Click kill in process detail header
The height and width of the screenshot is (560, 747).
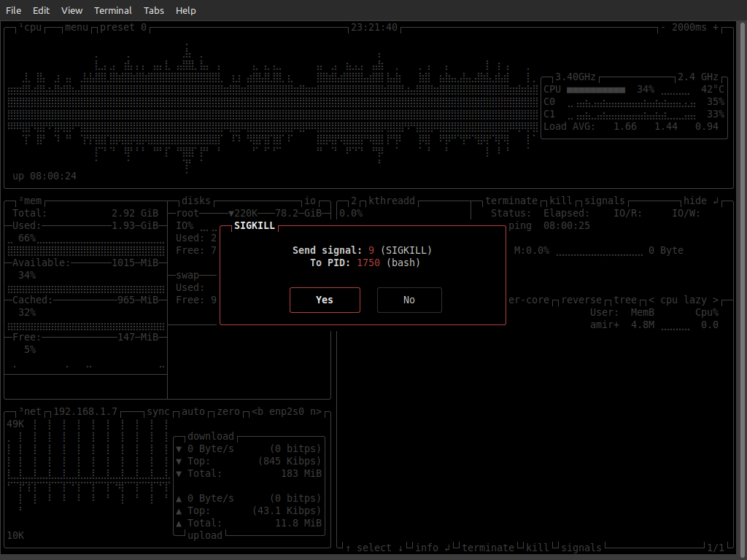pyautogui.click(x=561, y=201)
